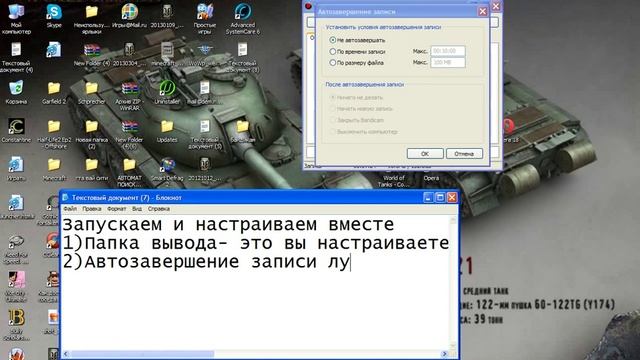Click the Notepad title bar icon
The image size is (640, 360).
[65, 198]
